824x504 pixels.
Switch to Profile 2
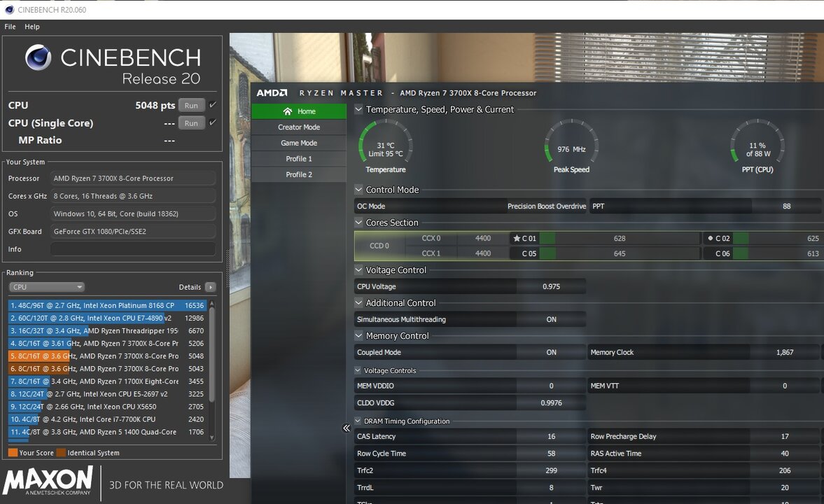coord(298,174)
